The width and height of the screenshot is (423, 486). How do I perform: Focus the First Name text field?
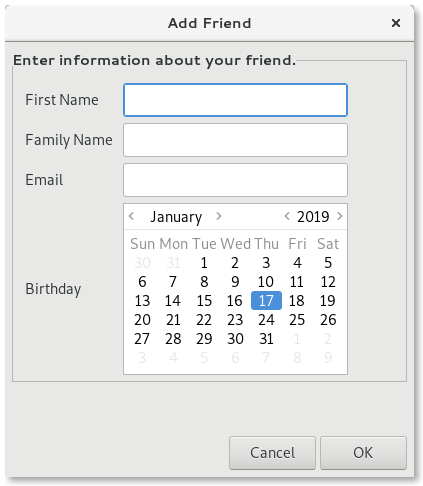(235, 100)
